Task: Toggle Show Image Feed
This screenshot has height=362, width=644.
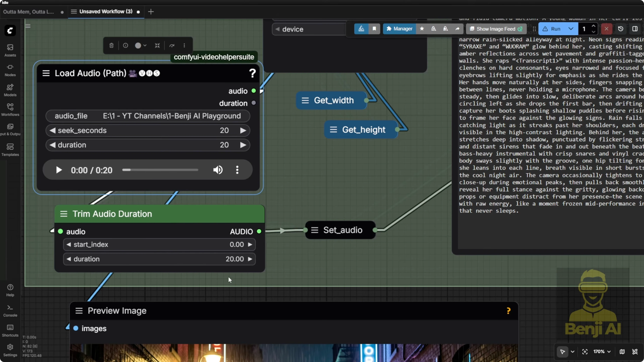Action: pyautogui.click(x=496, y=29)
